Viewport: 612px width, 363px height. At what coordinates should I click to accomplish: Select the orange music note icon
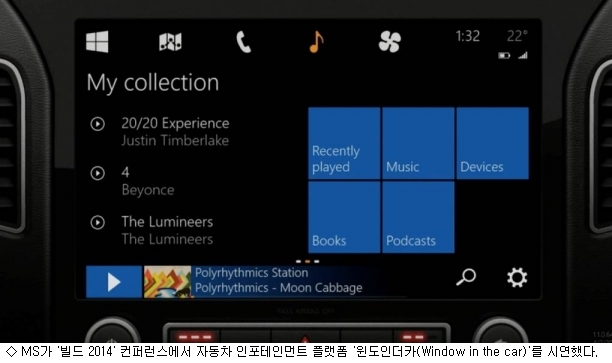pos(317,41)
